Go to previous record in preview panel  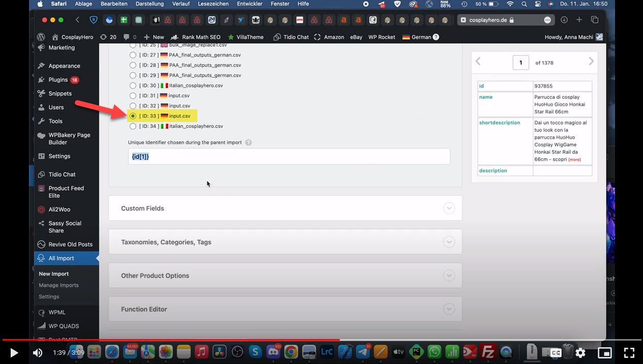point(478,62)
